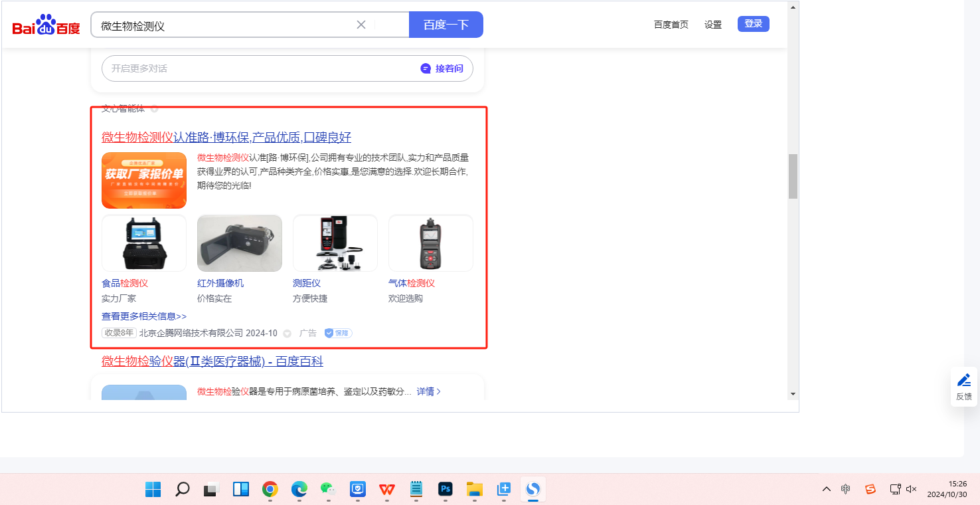Click the 方便快捷 caption
Screen dimensions: 980x505
coord(310,298)
